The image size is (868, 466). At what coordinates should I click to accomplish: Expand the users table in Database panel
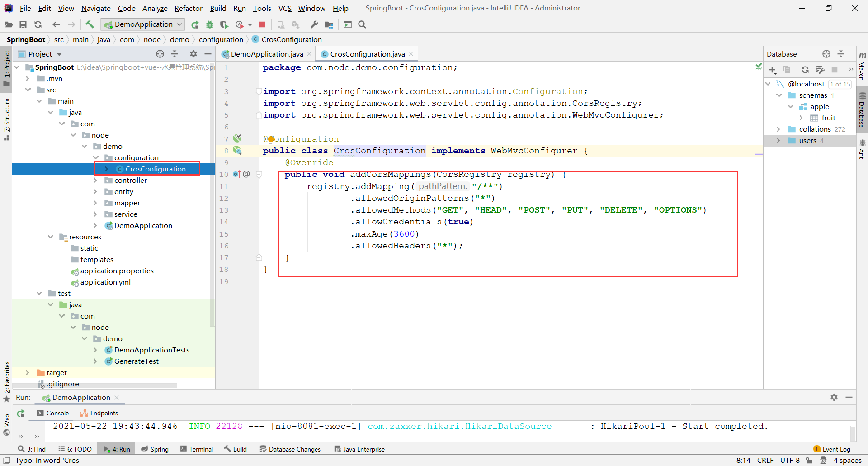(x=778, y=140)
